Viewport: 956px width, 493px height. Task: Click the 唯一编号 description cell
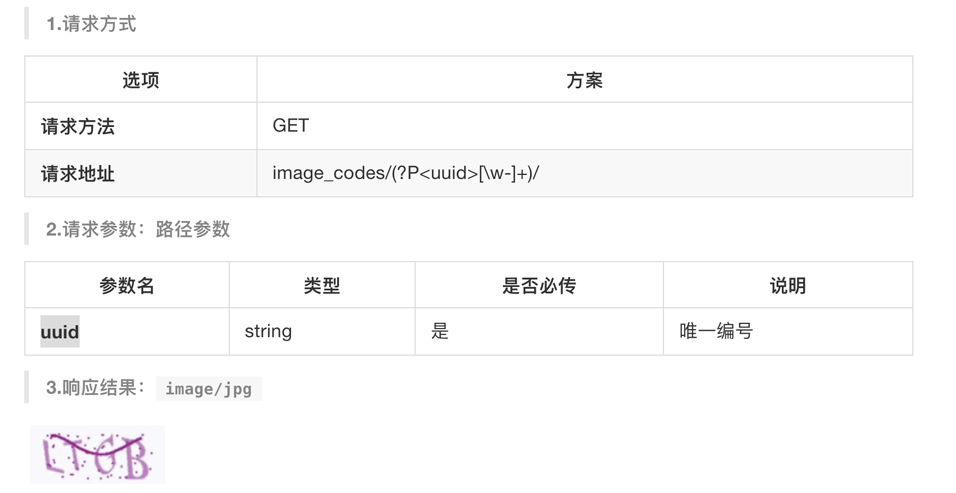pyautogui.click(x=716, y=331)
